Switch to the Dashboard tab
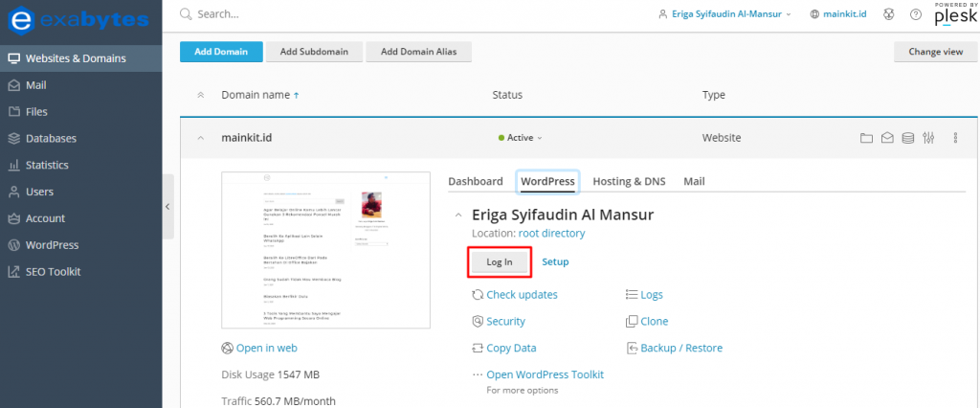 (476, 181)
